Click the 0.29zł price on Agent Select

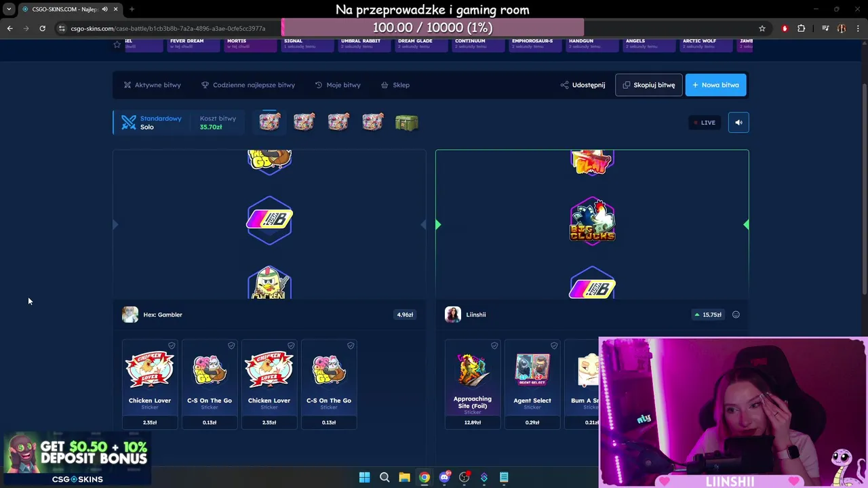(532, 422)
